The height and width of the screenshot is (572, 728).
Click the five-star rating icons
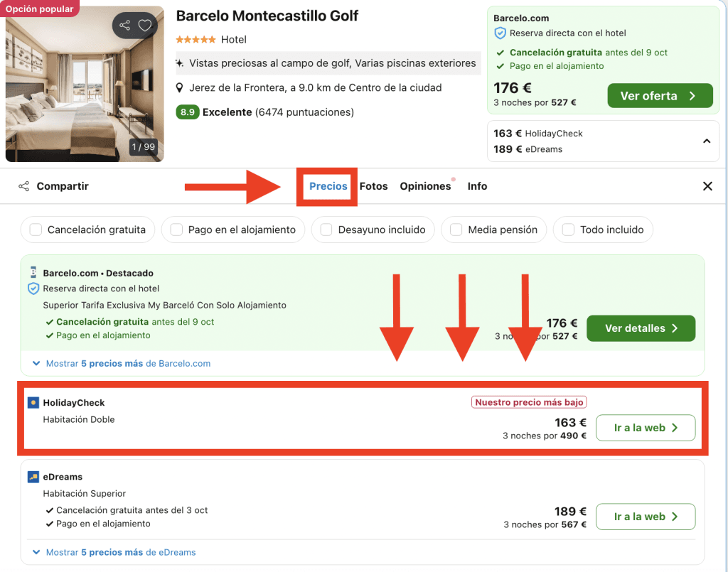click(x=196, y=39)
